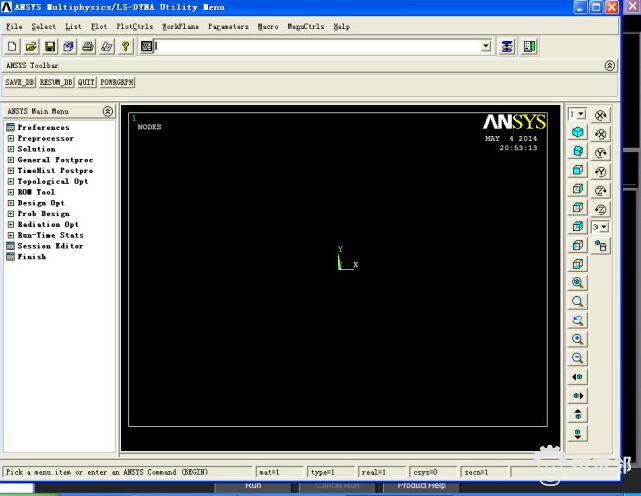
Task: Click the Raise Hidden windows icon
Action: (x=507, y=46)
